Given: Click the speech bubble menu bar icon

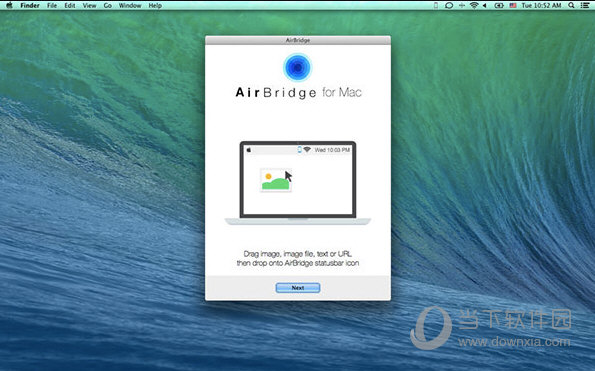Looking at the screenshot, I should pos(449,5).
